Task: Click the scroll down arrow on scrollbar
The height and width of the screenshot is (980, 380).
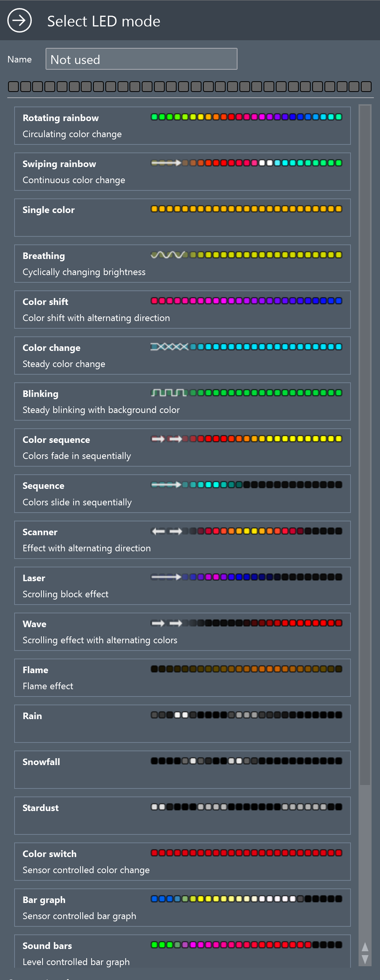Action: click(365, 959)
